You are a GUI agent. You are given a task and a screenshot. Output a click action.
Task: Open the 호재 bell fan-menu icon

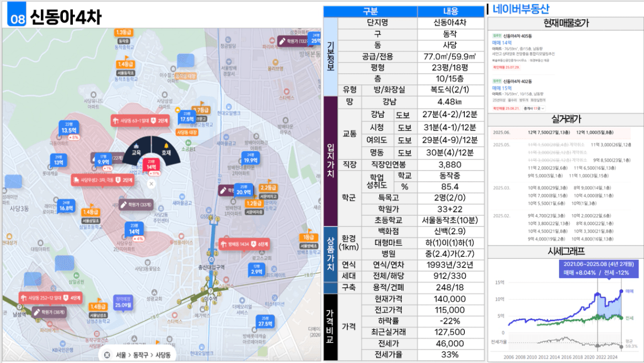coord(166,150)
